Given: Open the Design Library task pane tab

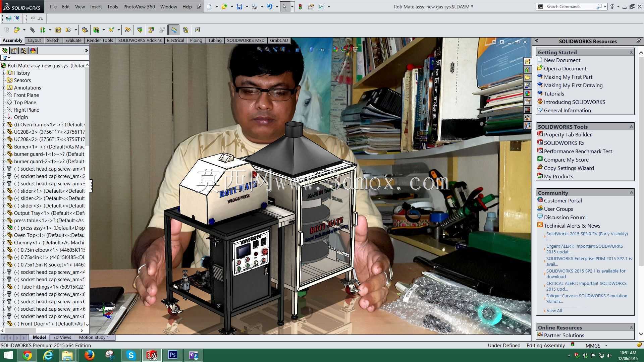Looking at the screenshot, I should point(528,69).
